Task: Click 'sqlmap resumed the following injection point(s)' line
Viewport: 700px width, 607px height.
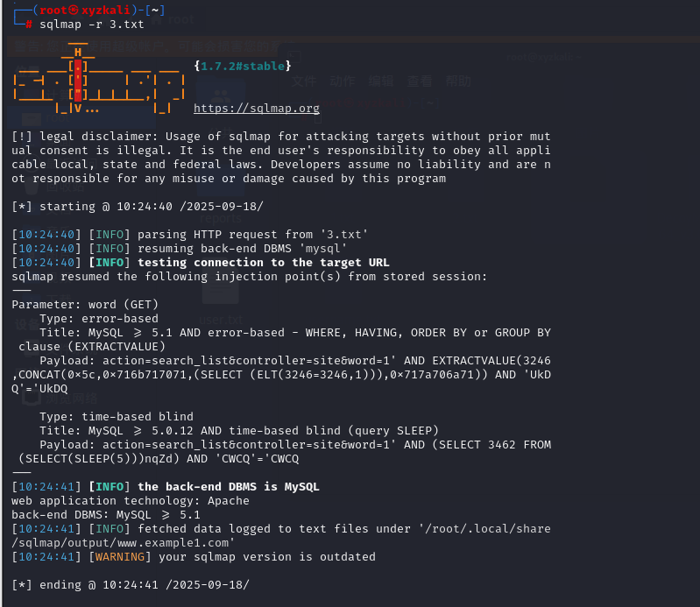Action: pyautogui.click(x=249, y=276)
